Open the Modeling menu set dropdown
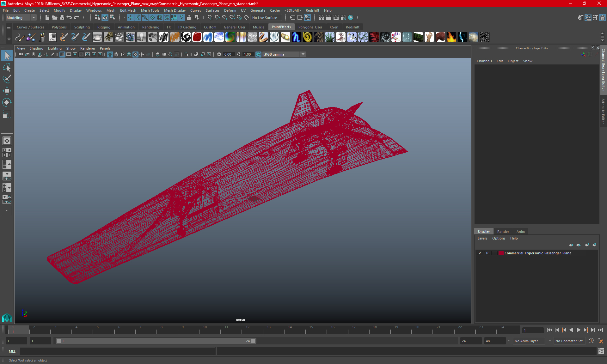Screen dimensions: 607x364 pos(21,18)
